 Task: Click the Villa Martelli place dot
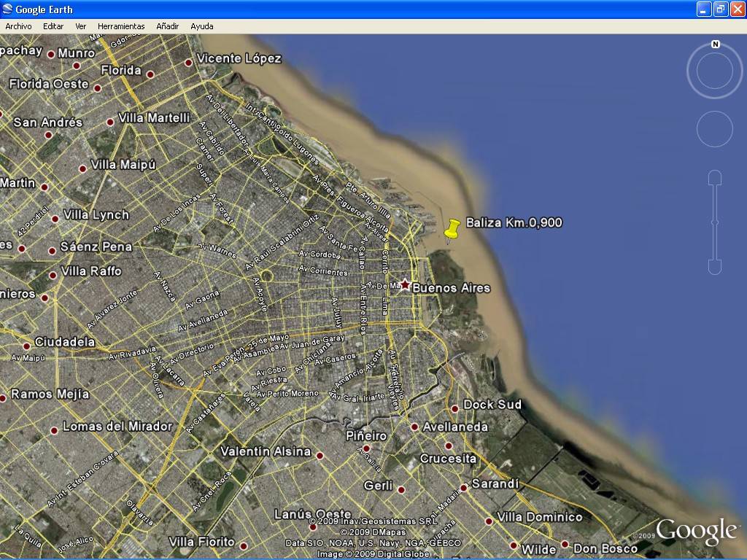click(x=110, y=122)
